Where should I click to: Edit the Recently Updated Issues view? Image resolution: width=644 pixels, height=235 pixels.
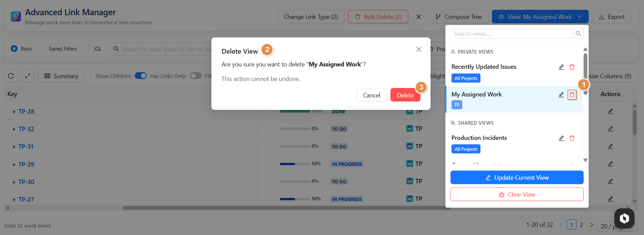[561, 67]
